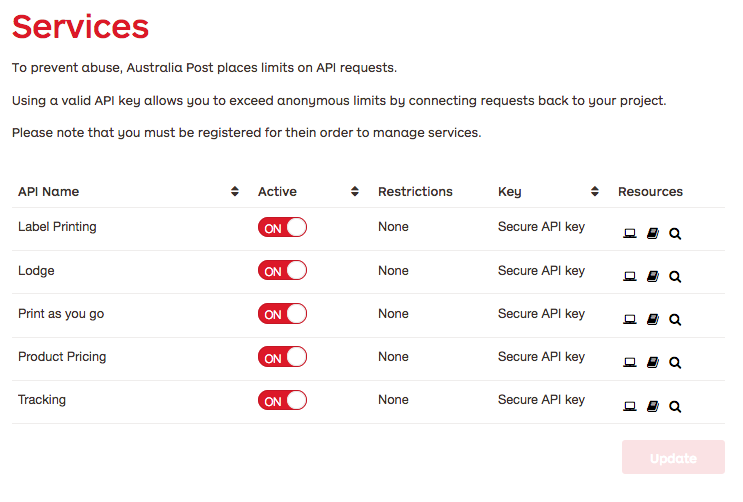Open the book icon for Label Printing
Viewport: 743px width, 502px height.
[x=652, y=233]
